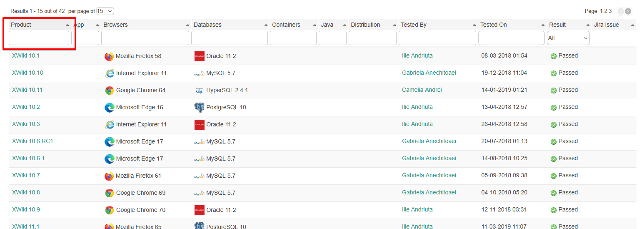This screenshot has width=644, height=229.
Task: Click the Microsoft Edge 16 text
Action: coord(140,107)
